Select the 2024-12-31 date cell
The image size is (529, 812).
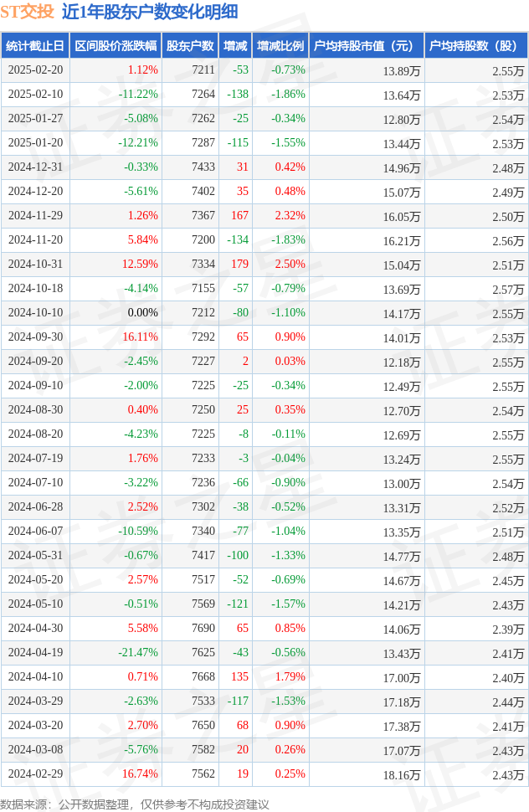pyautogui.click(x=35, y=167)
